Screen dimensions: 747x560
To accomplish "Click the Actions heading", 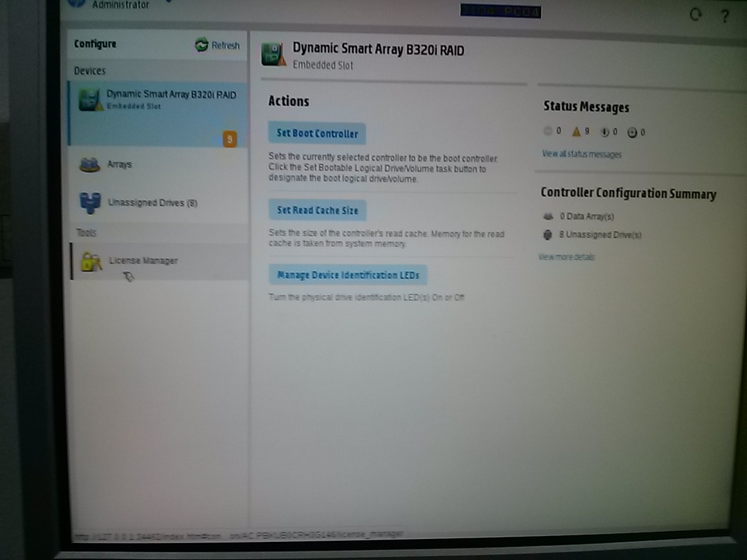I will [288, 101].
